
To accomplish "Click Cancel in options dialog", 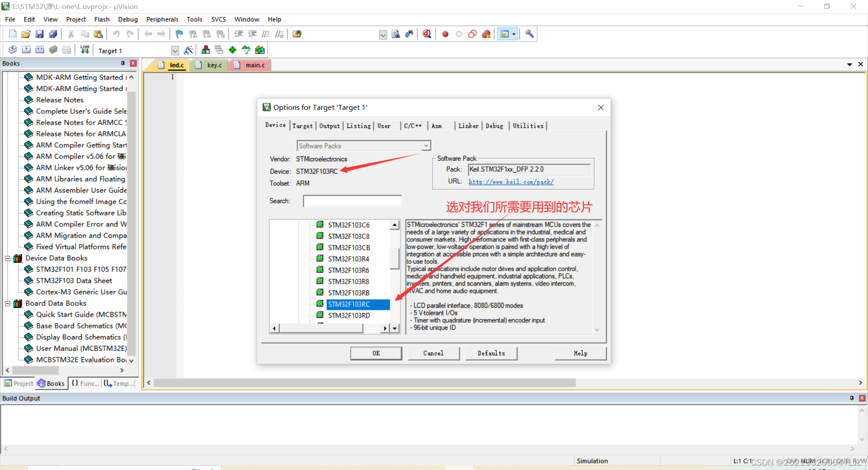I will pos(434,353).
